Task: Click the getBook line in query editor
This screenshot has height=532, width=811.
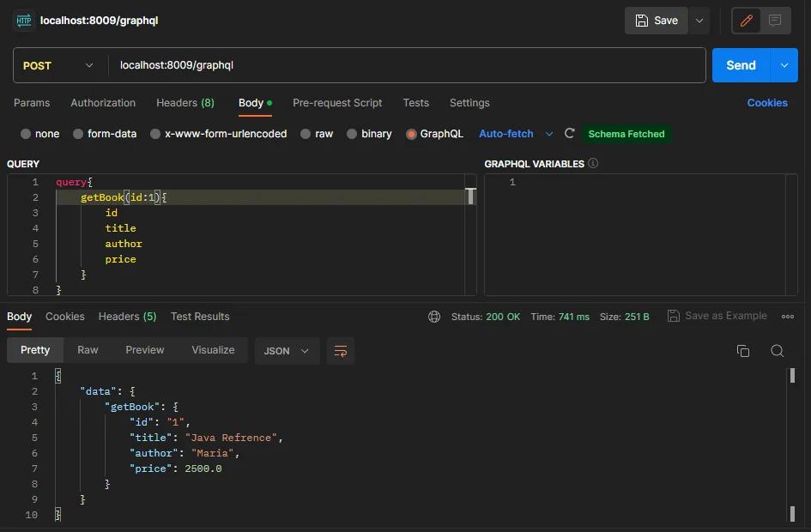Action: [x=260, y=197]
